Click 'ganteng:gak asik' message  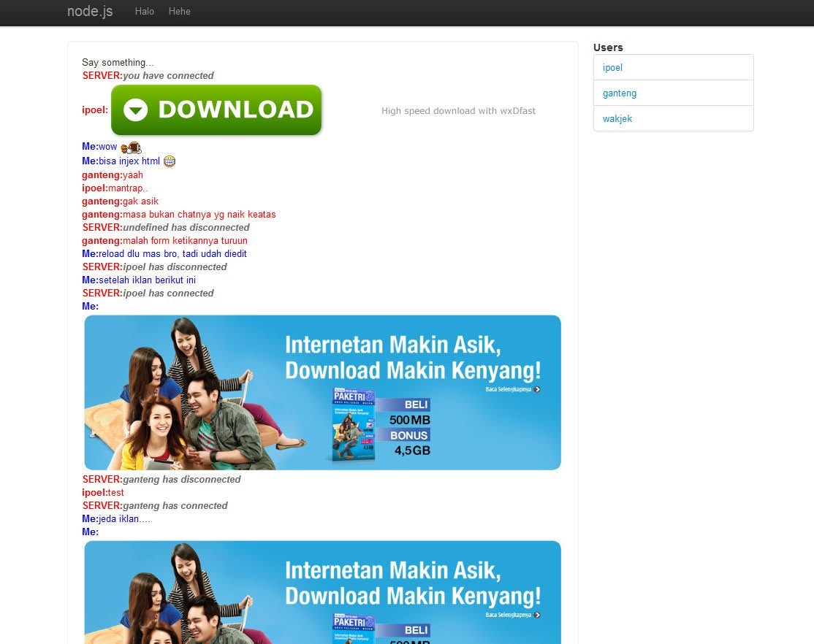coord(120,202)
